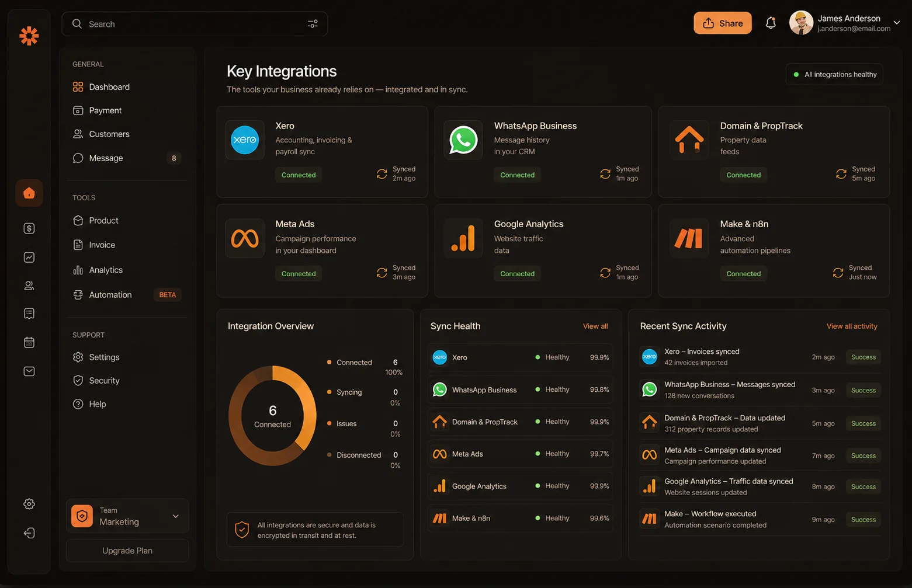The image size is (912, 588).
Task: Click the 99.7% value for Meta Ads
Action: (x=599, y=454)
